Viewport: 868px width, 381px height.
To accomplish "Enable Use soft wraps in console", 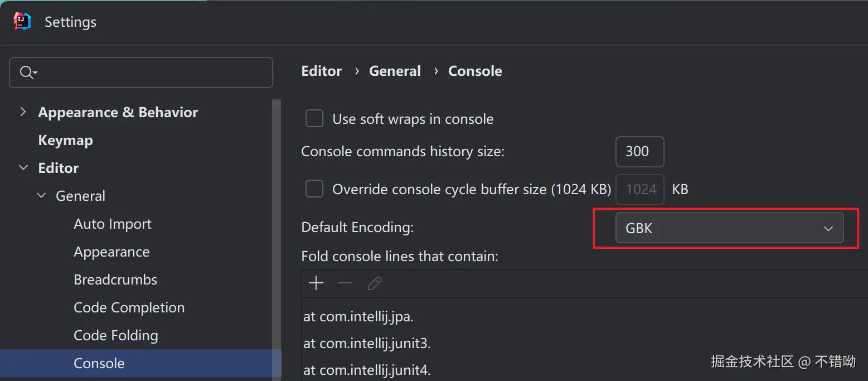I will (x=314, y=119).
